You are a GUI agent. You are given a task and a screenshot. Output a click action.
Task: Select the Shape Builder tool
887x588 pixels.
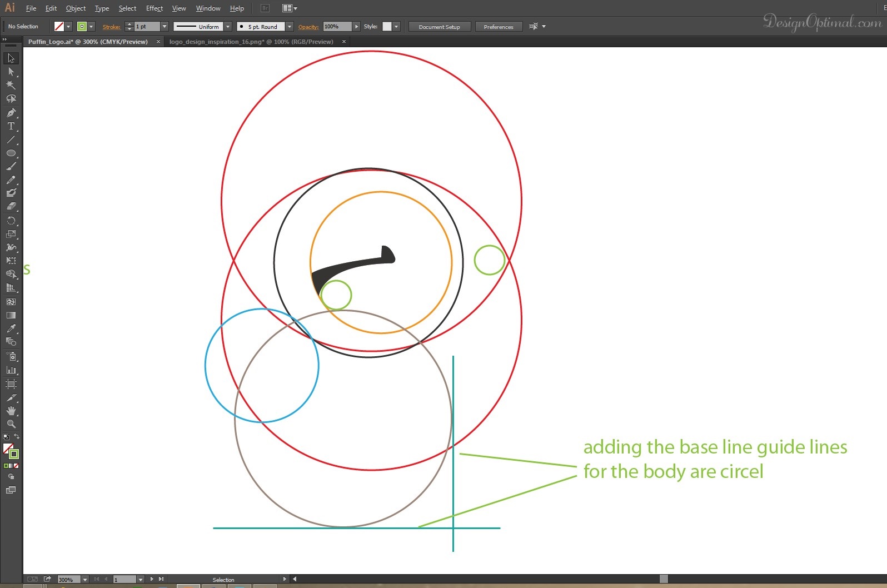11,274
